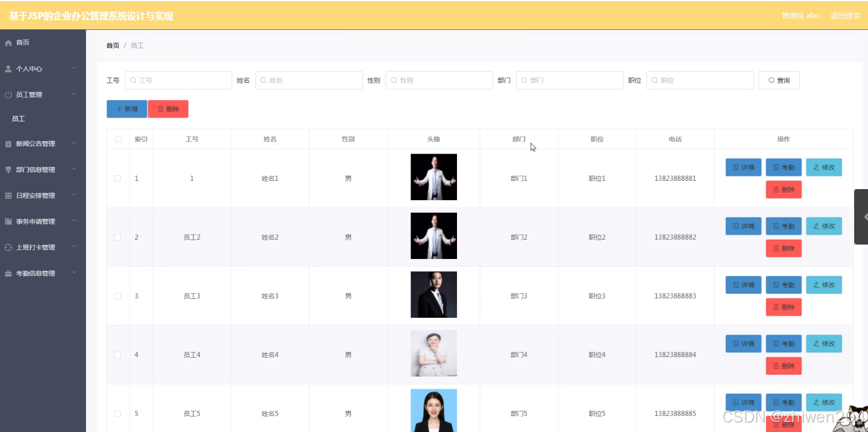Tick the checkbox for row 员工2
Viewport: 868px width, 432px height.
click(118, 237)
